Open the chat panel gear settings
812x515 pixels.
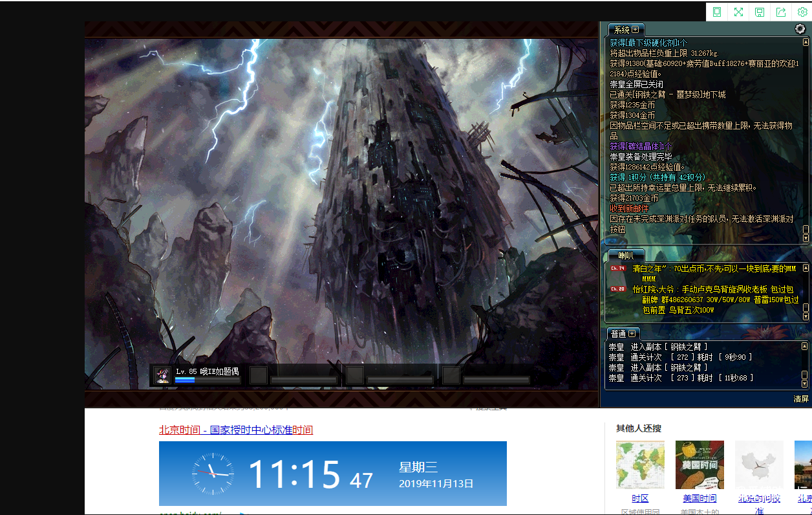pyautogui.click(x=800, y=29)
